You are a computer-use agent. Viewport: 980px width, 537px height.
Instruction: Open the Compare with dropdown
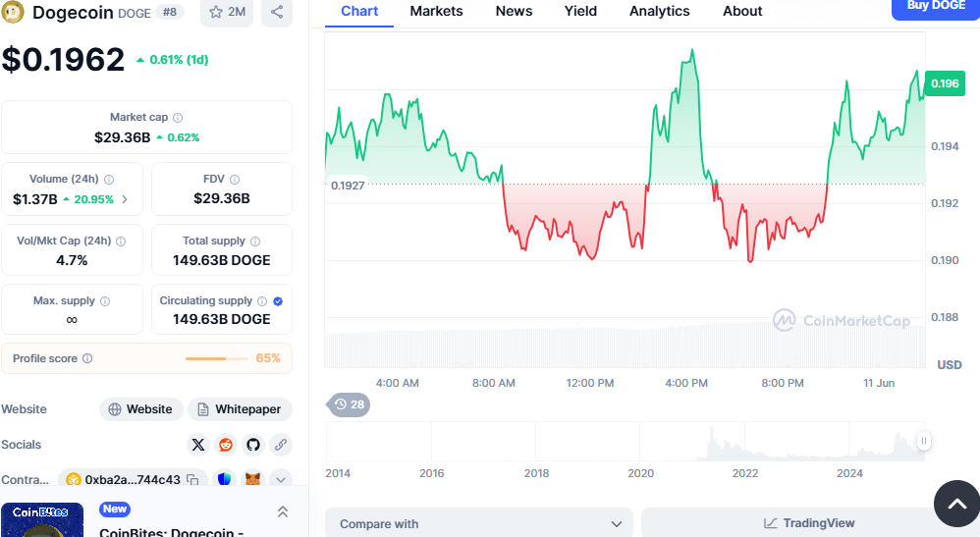coord(479,524)
